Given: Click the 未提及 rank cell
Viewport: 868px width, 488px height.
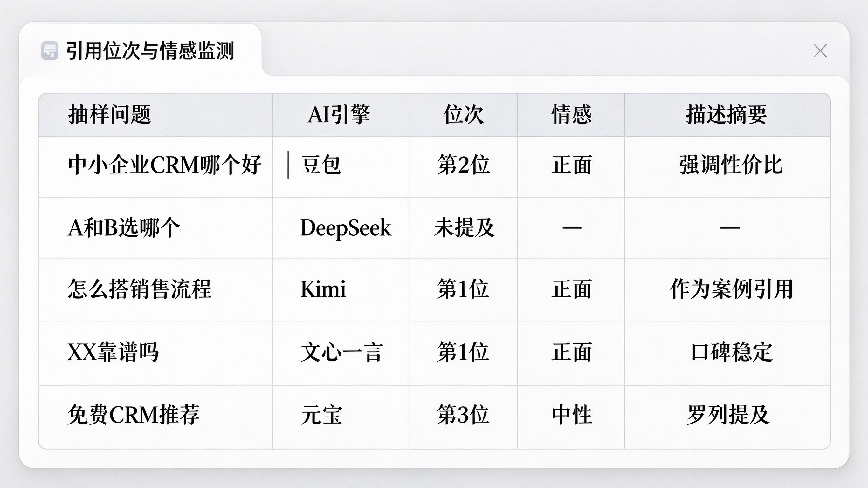Looking at the screenshot, I should click(464, 228).
